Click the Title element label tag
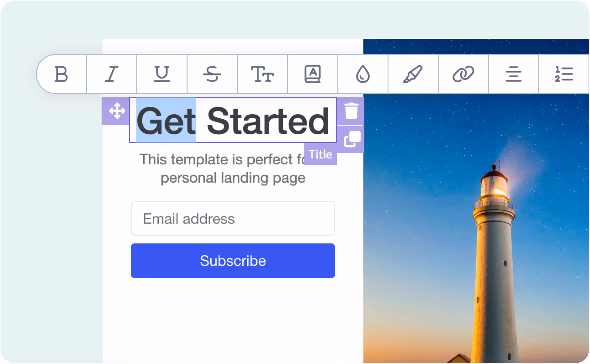This screenshot has width=590, height=364. point(320,154)
